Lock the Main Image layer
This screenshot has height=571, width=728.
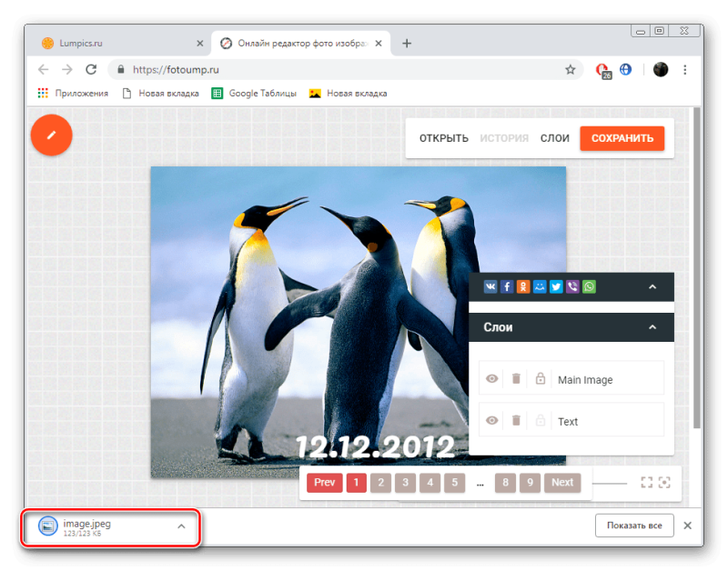point(540,379)
